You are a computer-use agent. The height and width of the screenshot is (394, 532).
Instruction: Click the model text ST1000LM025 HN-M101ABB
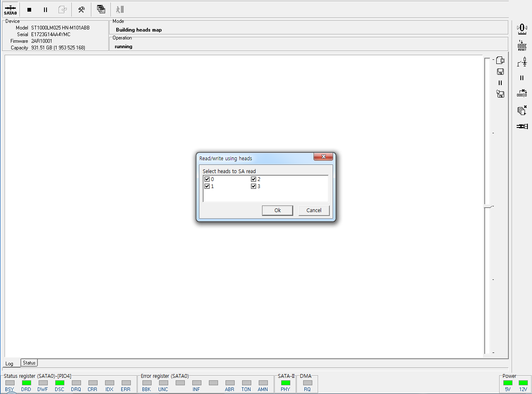click(x=60, y=28)
